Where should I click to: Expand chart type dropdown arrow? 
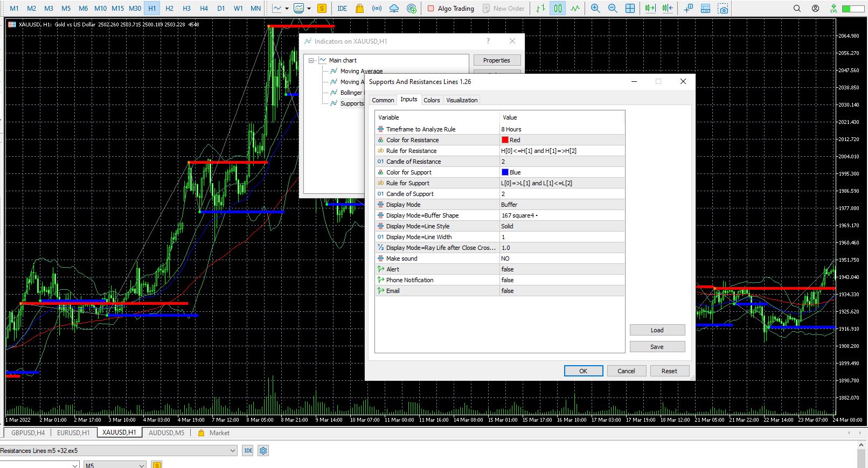point(287,9)
